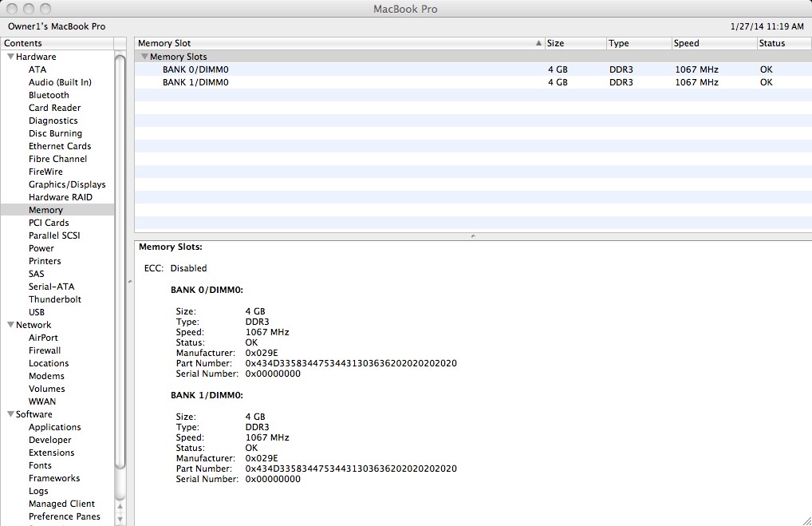The image size is (812, 526).
Task: Select Disc Burning entry
Action: click(x=55, y=133)
